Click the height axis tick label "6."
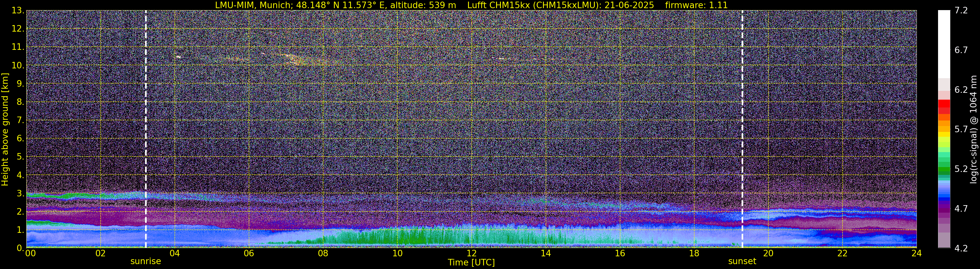Image resolution: width=980 pixels, height=269 pixels. 20,138
